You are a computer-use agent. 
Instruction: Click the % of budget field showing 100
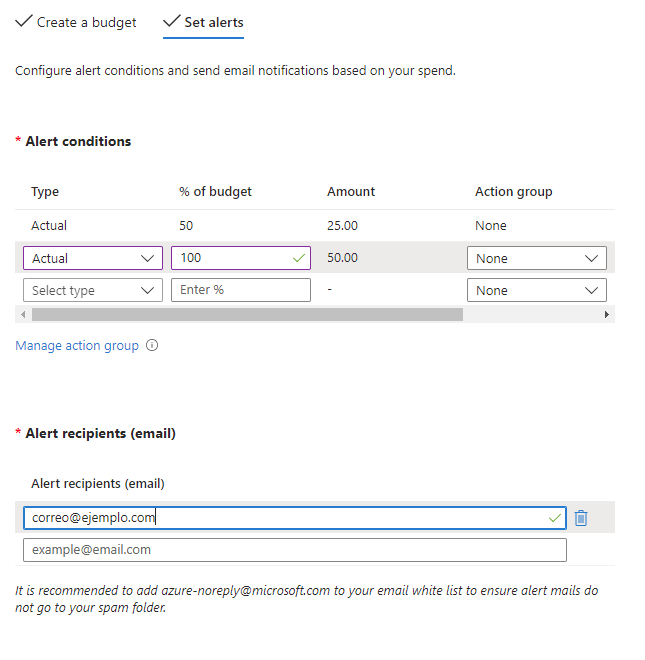click(x=241, y=258)
